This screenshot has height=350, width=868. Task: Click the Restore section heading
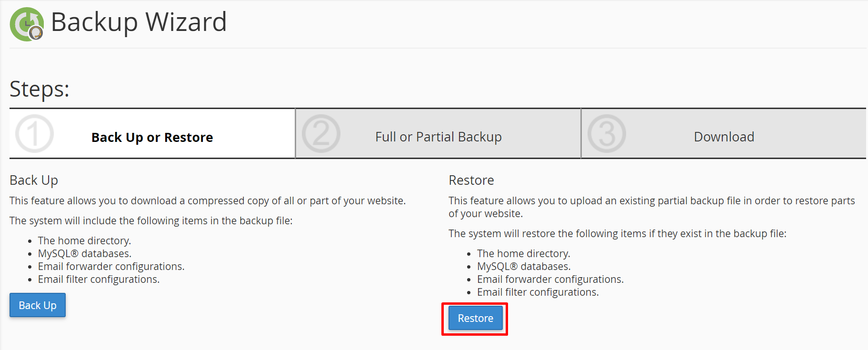coord(470,180)
